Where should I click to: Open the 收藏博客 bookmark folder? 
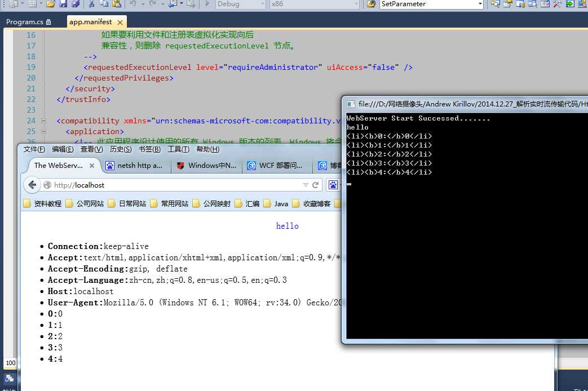[312, 203]
